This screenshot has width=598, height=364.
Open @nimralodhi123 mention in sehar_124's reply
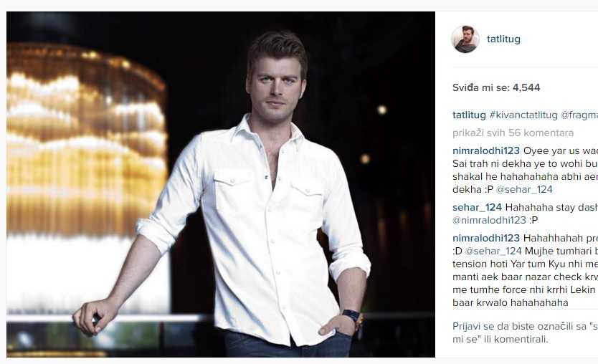click(x=489, y=220)
